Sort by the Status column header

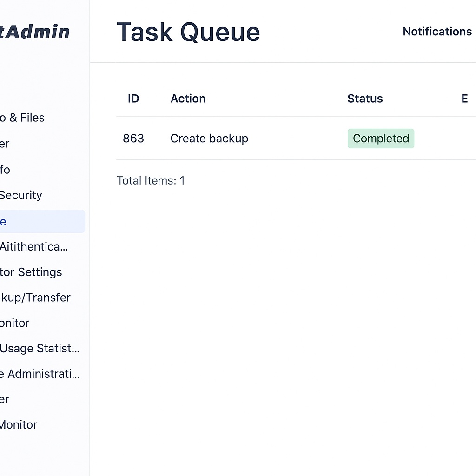pos(365,99)
